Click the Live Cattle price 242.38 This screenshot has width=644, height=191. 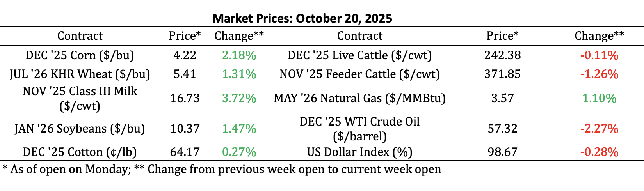502,55
